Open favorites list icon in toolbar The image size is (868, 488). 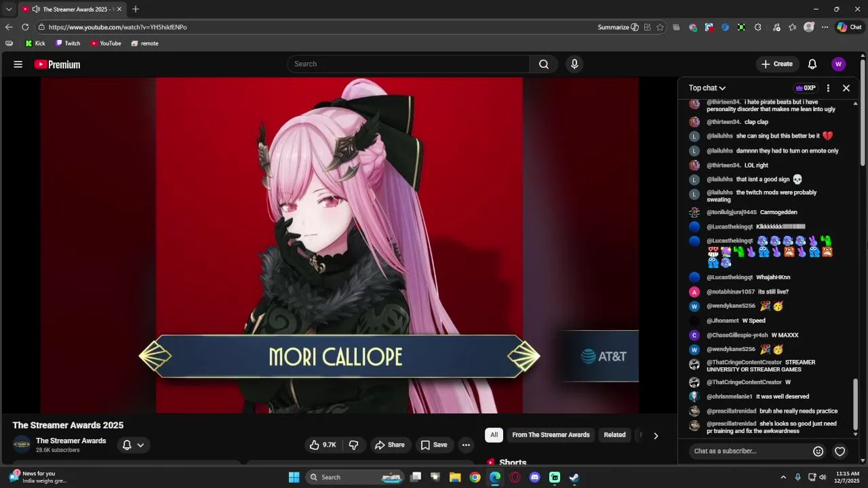click(x=792, y=27)
